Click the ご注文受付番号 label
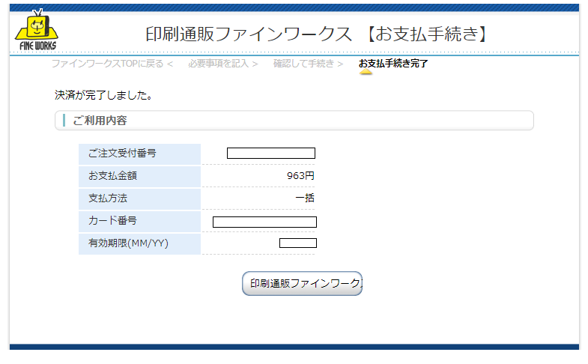 tap(122, 154)
